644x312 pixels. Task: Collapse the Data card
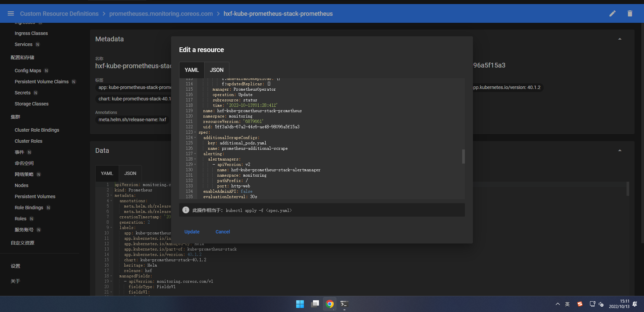click(620, 150)
